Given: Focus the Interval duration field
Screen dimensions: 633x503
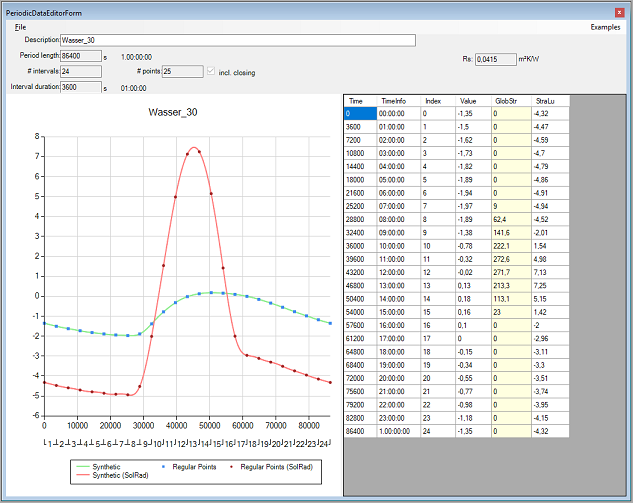Looking at the screenshot, I should coord(80,88).
